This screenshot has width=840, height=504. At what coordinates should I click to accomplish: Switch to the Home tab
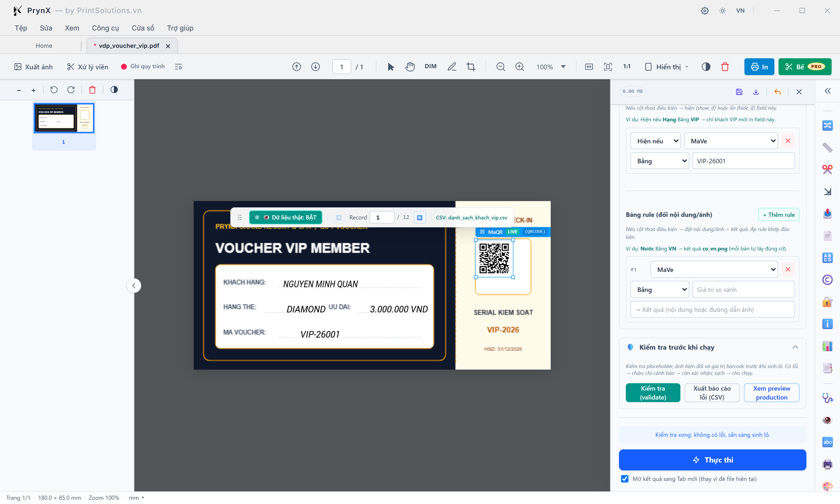[x=44, y=45]
